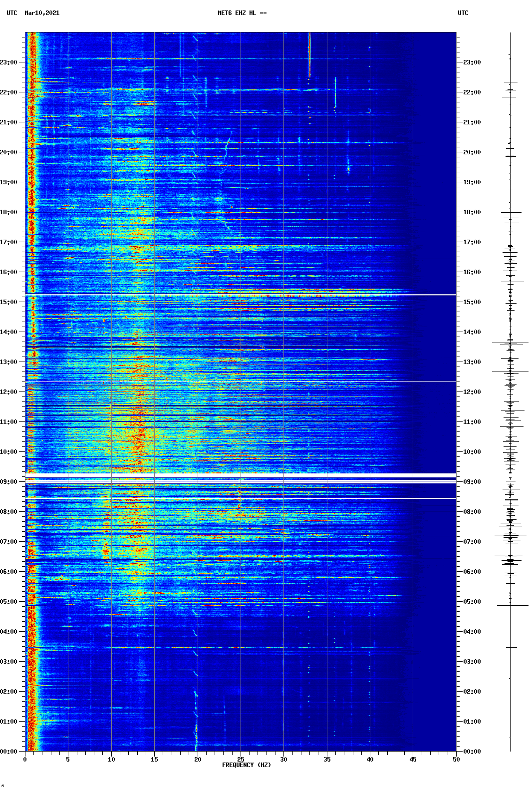Click the 25 tick label on frequency axis
The image size is (532, 791).
[x=241, y=759]
